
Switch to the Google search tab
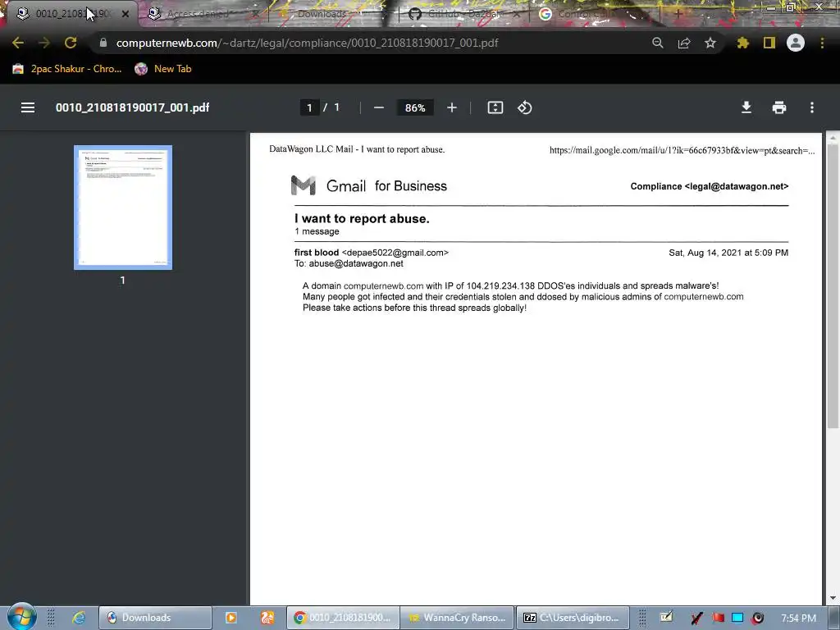(584, 14)
